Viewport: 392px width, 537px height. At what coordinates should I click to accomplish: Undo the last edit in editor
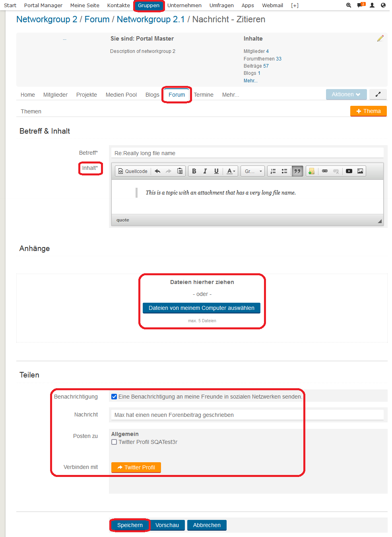pyautogui.click(x=157, y=171)
